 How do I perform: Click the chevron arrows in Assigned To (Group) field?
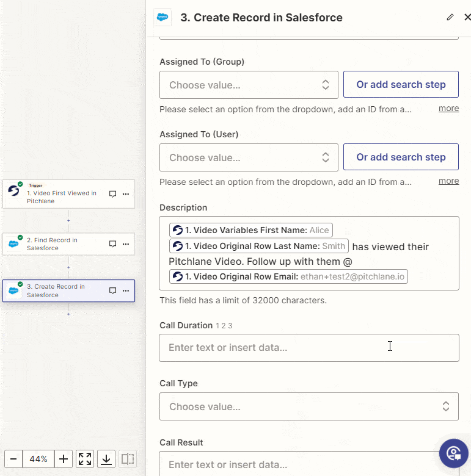pyautogui.click(x=326, y=85)
